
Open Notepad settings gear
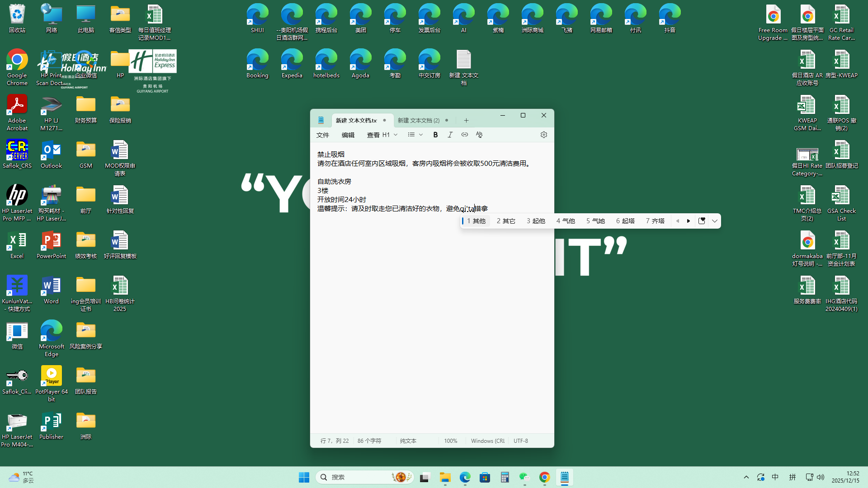pyautogui.click(x=543, y=135)
